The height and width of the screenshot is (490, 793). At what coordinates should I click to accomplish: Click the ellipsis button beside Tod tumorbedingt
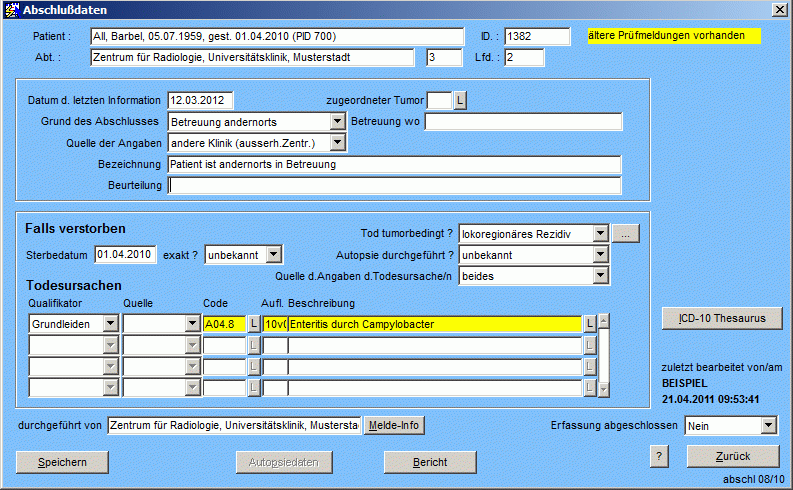[624, 233]
